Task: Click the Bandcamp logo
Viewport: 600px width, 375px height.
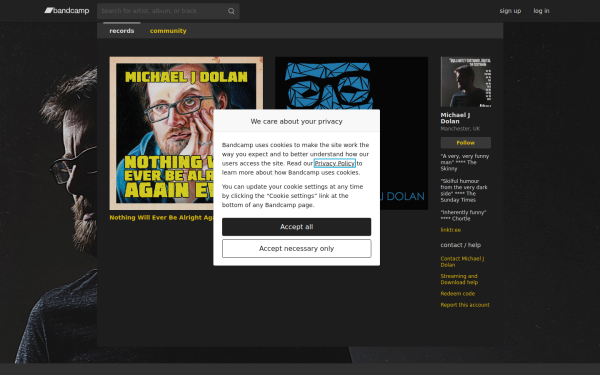Action: (x=67, y=11)
